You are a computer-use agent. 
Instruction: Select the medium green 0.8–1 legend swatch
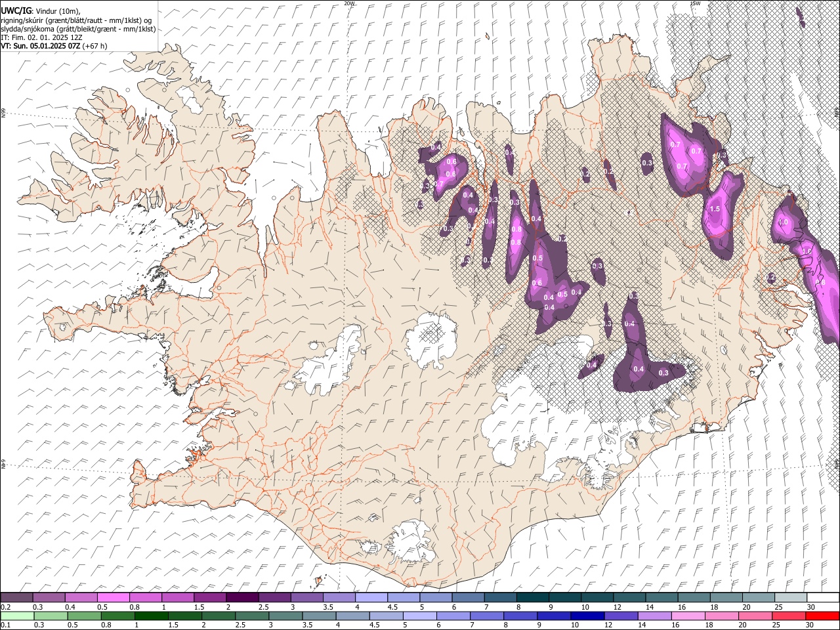(117, 616)
